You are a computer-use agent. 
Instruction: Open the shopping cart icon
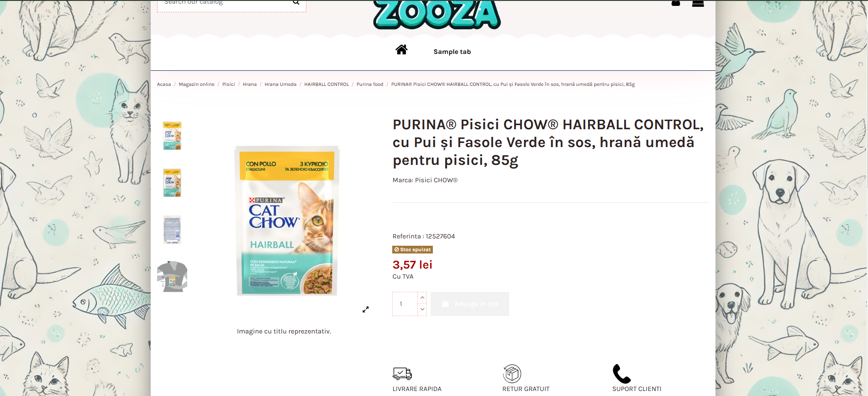pyautogui.click(x=698, y=3)
